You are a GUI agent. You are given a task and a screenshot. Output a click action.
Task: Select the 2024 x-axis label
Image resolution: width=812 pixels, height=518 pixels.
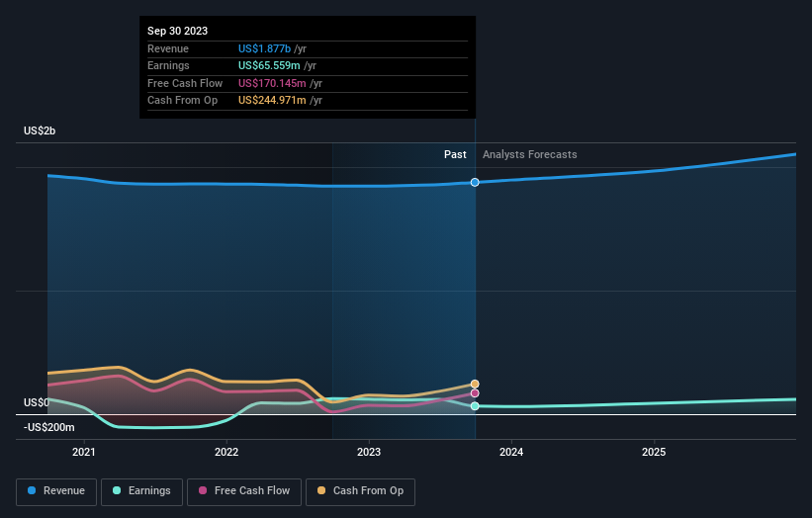[511, 453]
